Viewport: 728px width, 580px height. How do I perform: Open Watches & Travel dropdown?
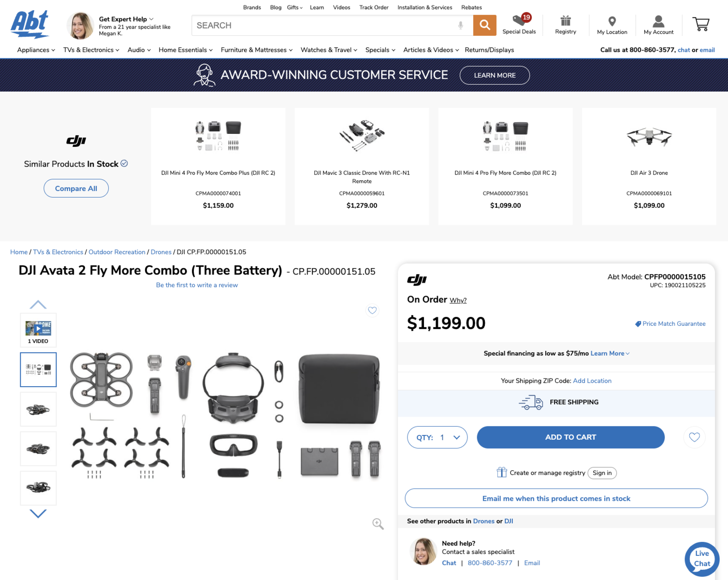[x=329, y=50]
